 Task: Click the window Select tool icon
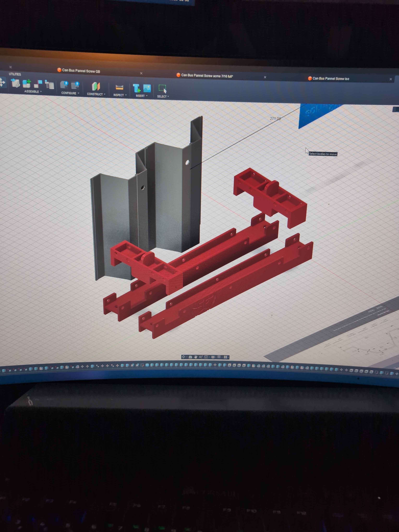pos(163,89)
